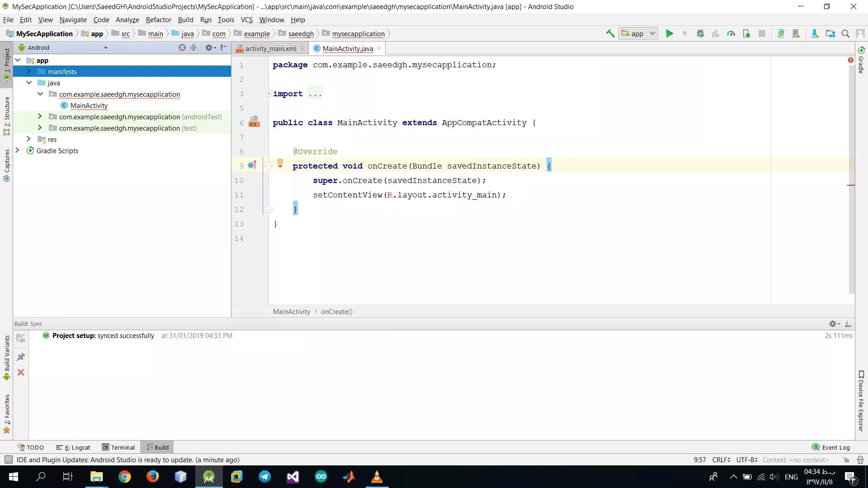Close the MainActivity.java tab

(x=379, y=48)
